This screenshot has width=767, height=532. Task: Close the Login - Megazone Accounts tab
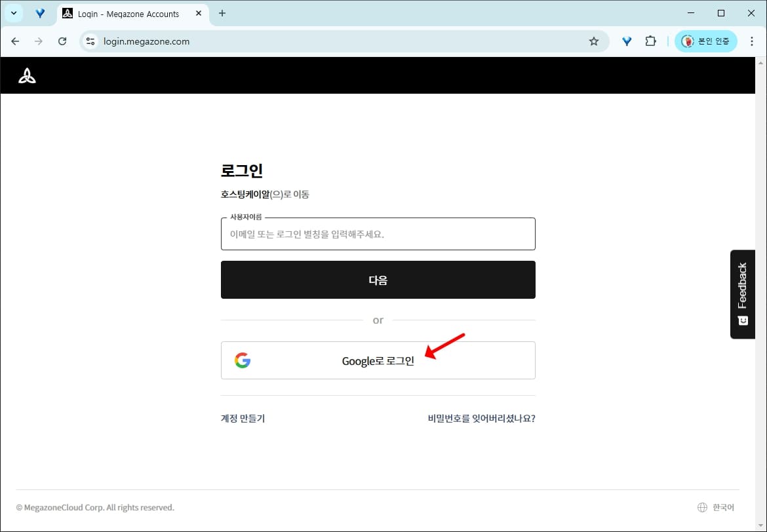(199, 14)
